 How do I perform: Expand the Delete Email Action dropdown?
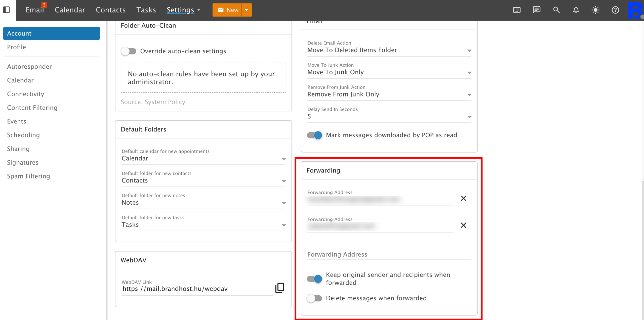click(x=469, y=51)
